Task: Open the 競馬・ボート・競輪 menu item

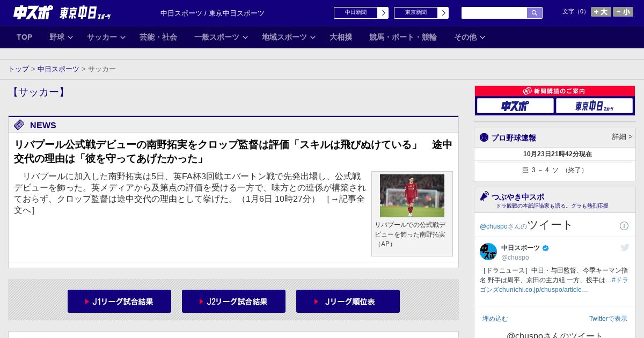Action: 403,37
